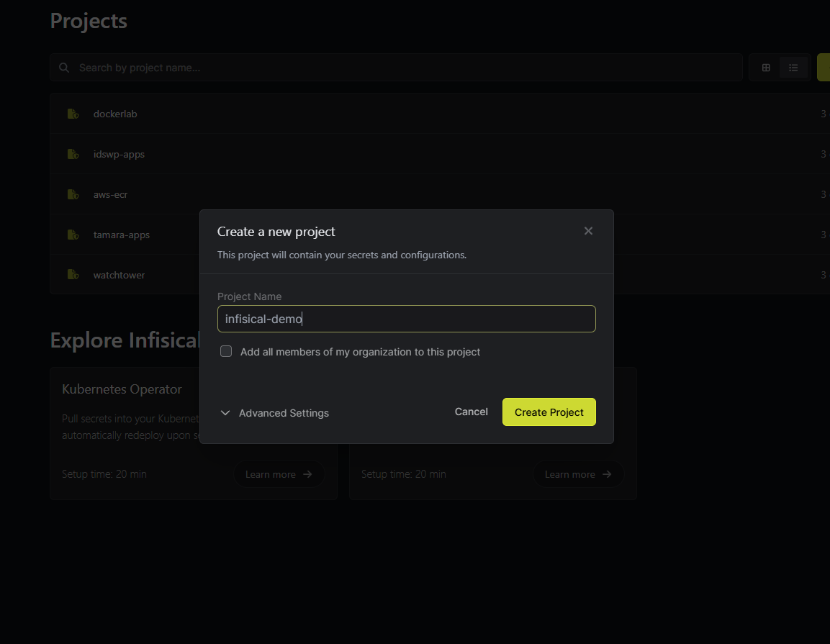The width and height of the screenshot is (830, 644).
Task: Click the dockerlab project folder icon
Action: (x=73, y=114)
